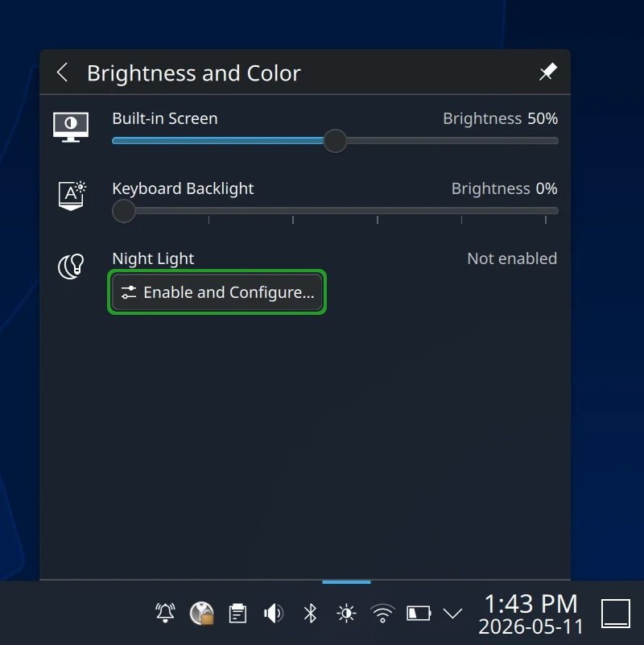The image size is (644, 645).
Task: Click the Brightness 50% value text
Action: pyautogui.click(x=500, y=118)
